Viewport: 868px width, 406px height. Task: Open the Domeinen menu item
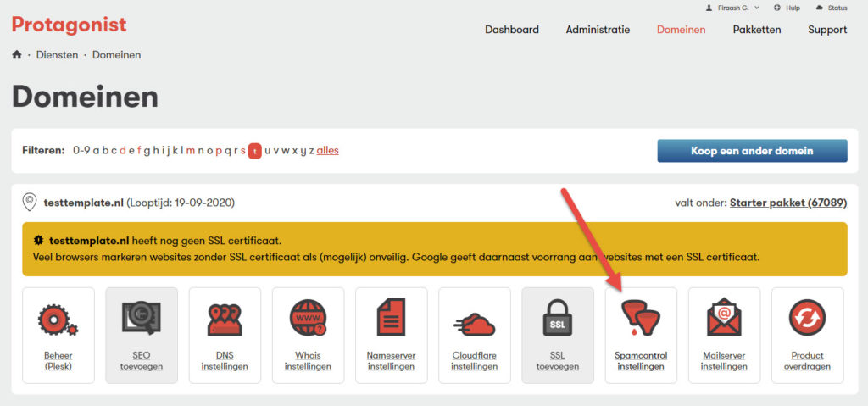pos(681,30)
